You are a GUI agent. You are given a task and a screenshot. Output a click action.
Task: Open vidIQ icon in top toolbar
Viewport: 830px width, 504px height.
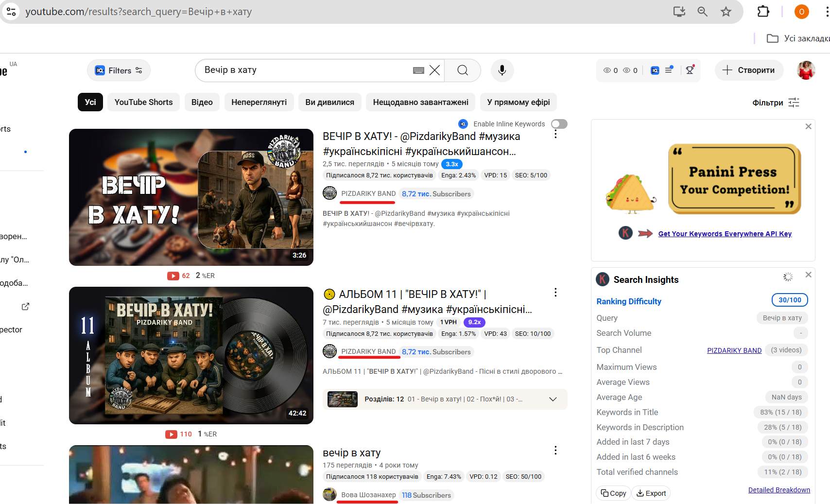point(655,70)
